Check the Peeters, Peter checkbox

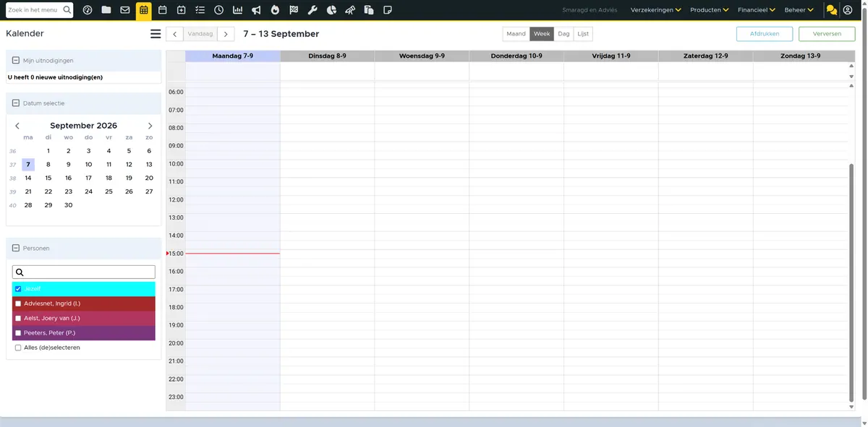pyautogui.click(x=18, y=333)
